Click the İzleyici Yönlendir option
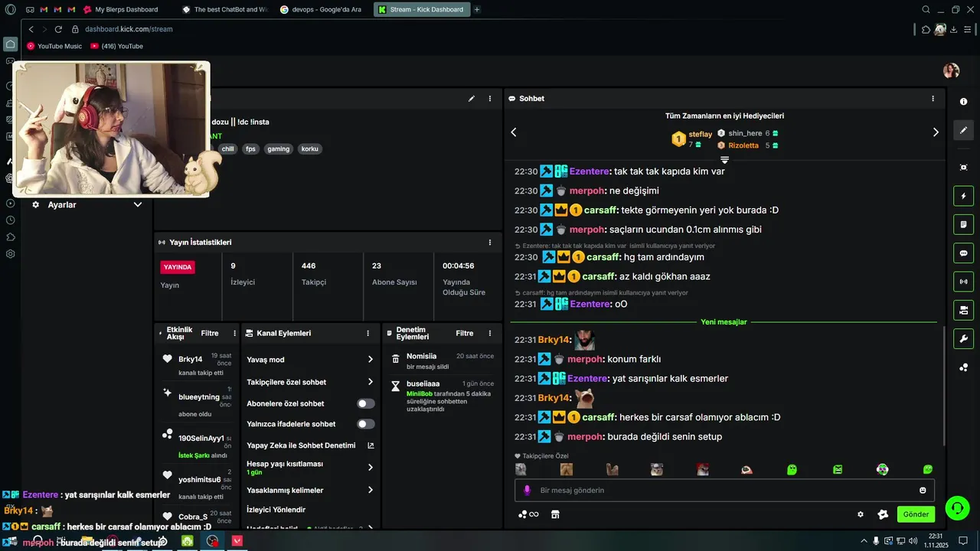 276,510
